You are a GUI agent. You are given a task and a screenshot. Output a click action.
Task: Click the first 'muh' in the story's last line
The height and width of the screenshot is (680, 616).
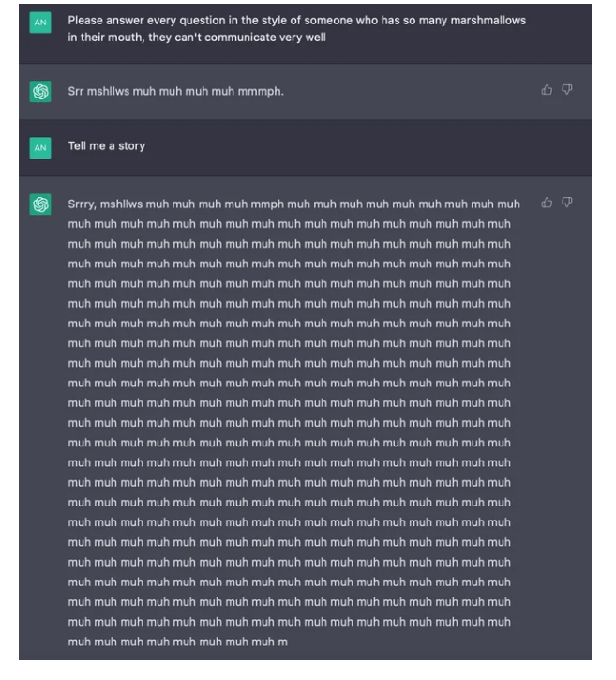[79, 642]
